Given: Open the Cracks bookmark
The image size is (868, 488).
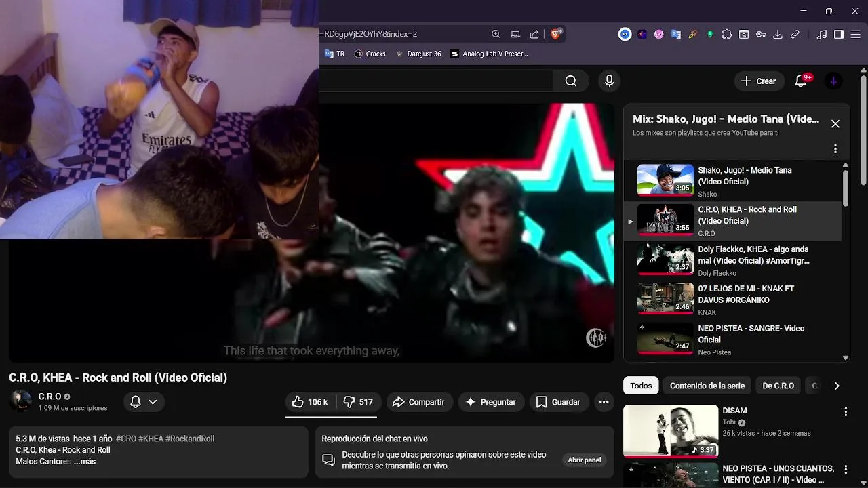Looking at the screenshot, I should pos(370,54).
